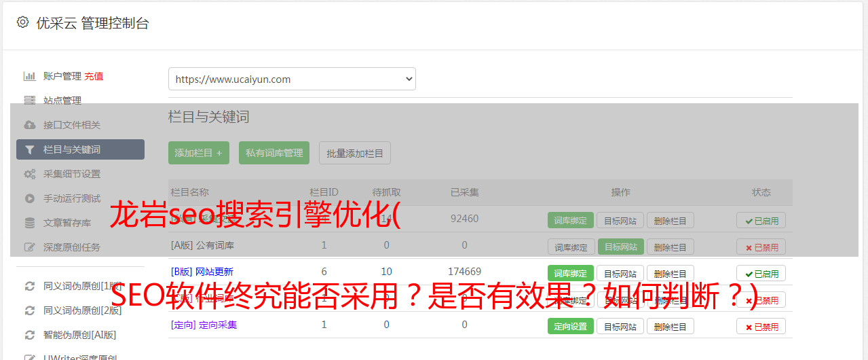
Task: Click 删除栏目 for [B版] 网站更新
Action: pyautogui.click(x=671, y=273)
